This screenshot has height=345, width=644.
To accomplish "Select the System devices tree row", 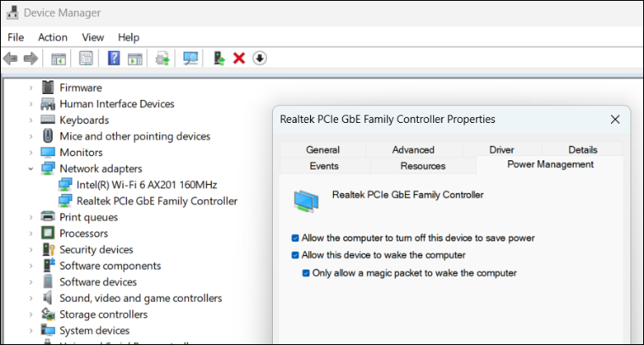I will pyautogui.click(x=94, y=331).
